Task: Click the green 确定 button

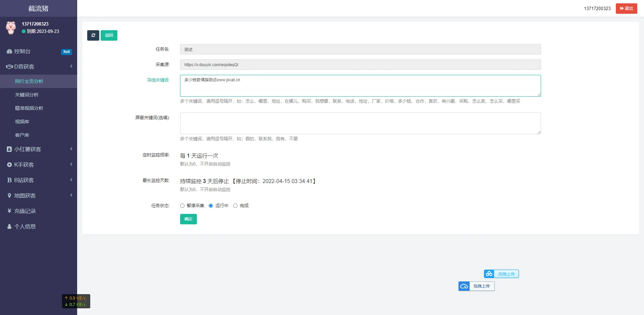Action: (x=188, y=219)
